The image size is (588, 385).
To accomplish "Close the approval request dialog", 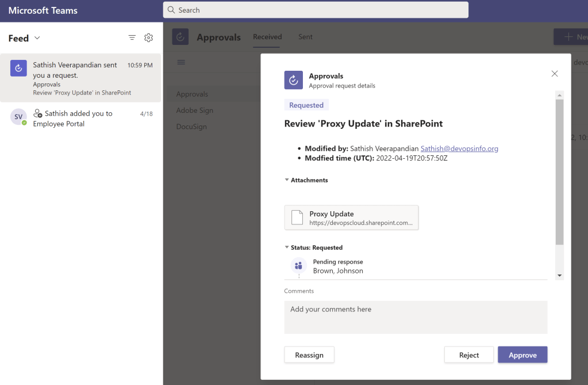I will coord(555,74).
